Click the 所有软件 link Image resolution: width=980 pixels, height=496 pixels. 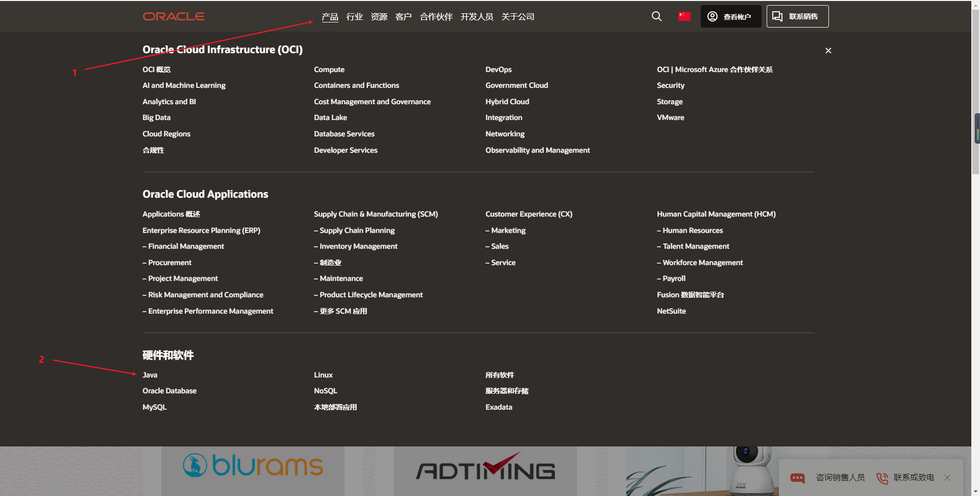[499, 374]
